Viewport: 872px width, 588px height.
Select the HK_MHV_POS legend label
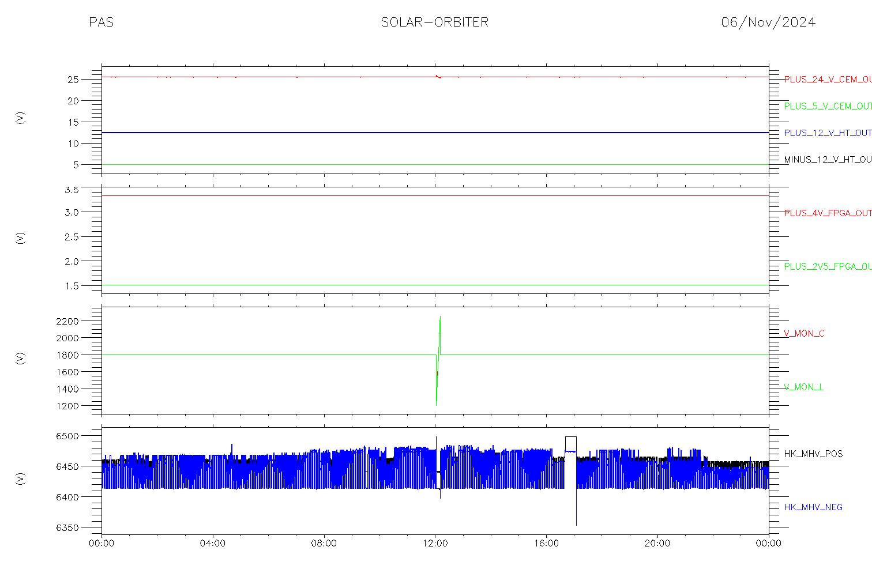(813, 454)
